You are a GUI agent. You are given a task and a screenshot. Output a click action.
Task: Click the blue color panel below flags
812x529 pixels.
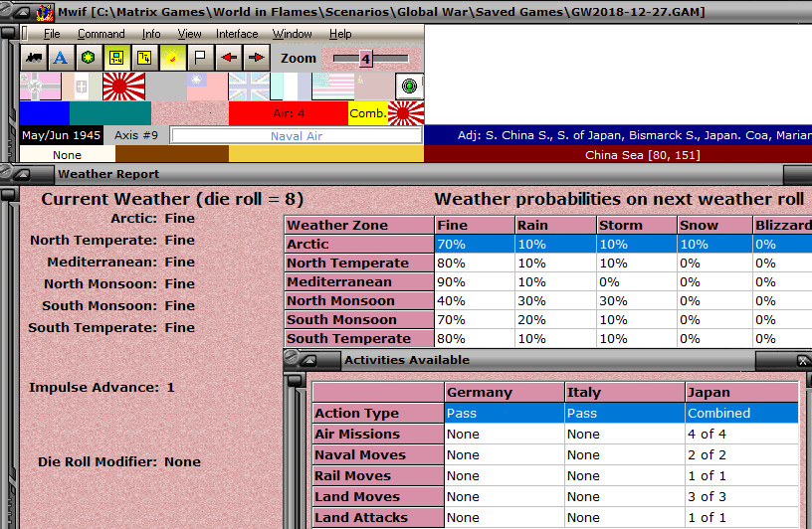(45, 113)
